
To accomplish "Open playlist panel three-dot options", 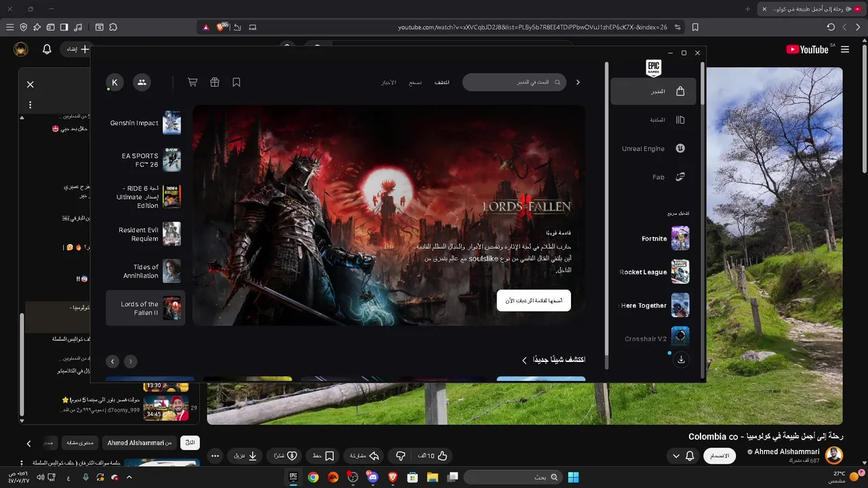I will coord(30,105).
